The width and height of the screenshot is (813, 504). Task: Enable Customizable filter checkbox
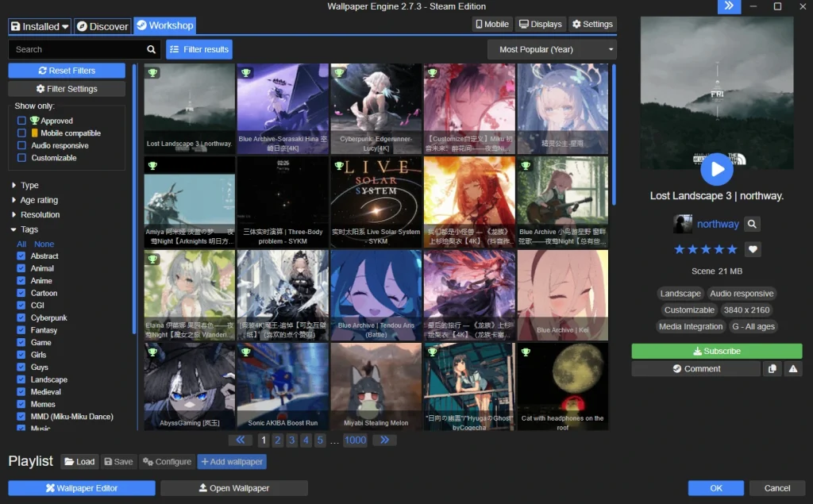(21, 158)
